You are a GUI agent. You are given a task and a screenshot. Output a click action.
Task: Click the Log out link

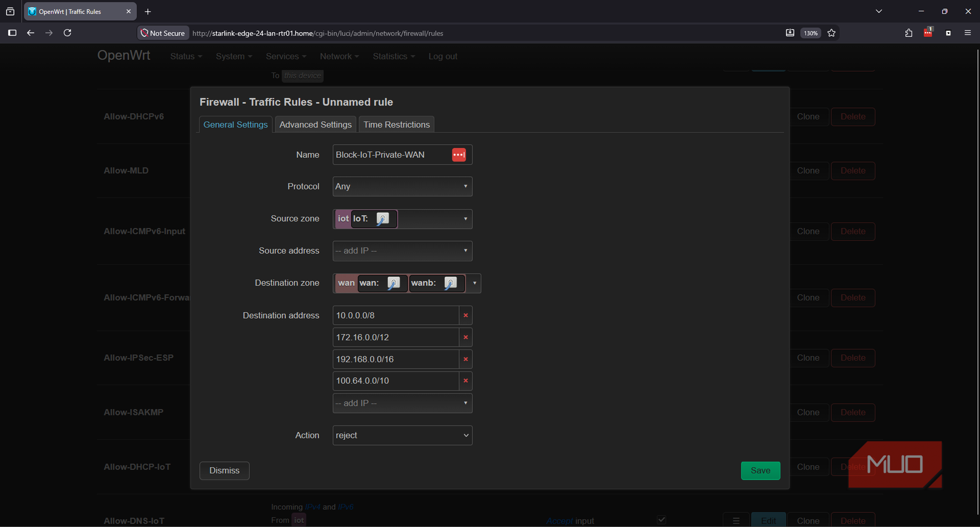(x=443, y=56)
